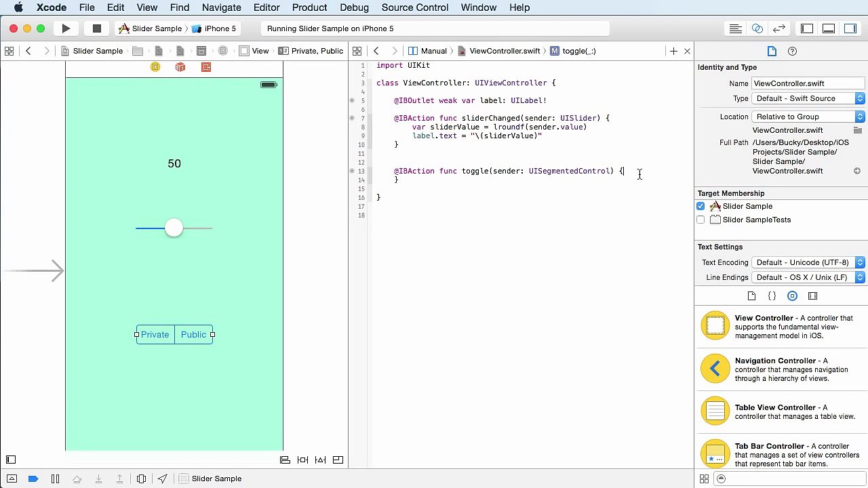This screenshot has width=868, height=488.
Task: Open the Editor menu
Action: click(267, 7)
